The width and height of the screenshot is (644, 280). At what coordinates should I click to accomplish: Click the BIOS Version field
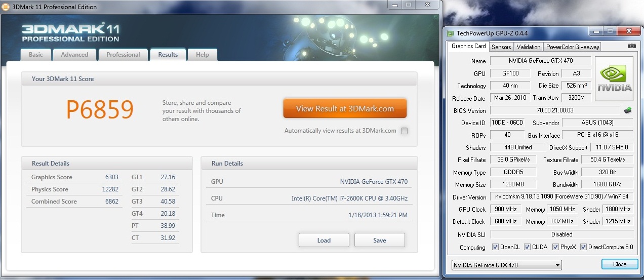click(x=554, y=110)
